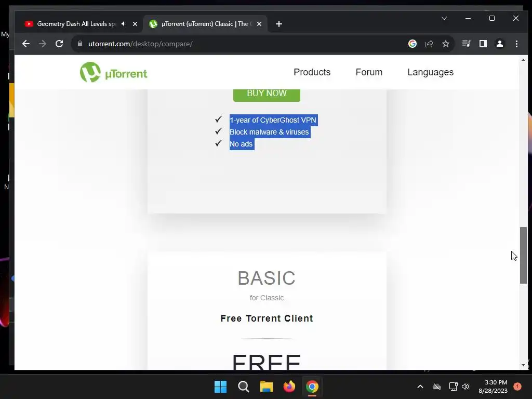Open the volume tray icon

[465, 387]
